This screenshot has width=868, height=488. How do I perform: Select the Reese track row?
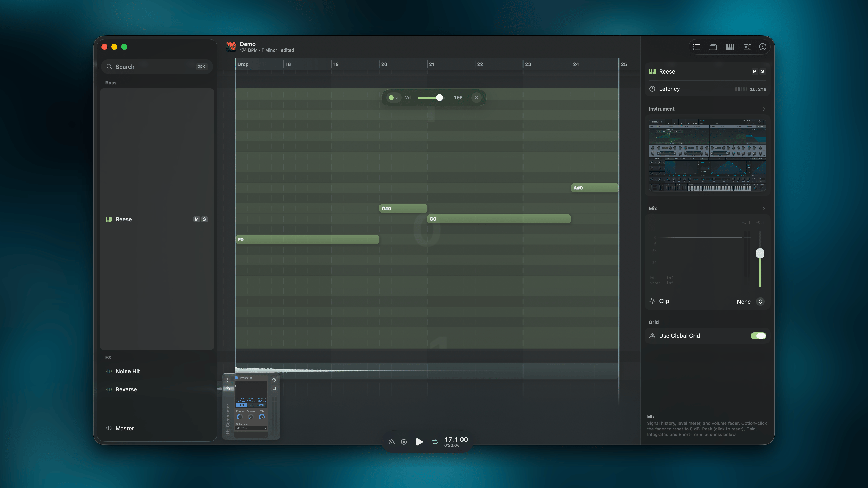(157, 219)
